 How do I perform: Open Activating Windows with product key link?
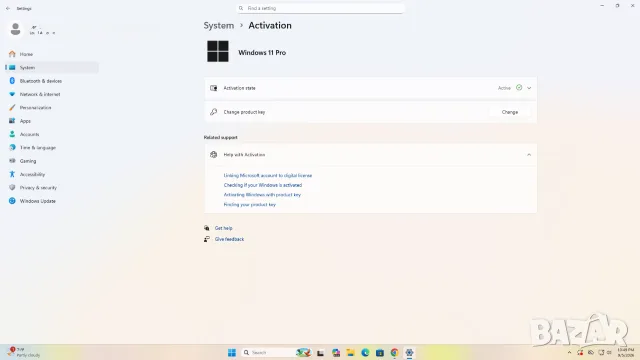pos(262,195)
